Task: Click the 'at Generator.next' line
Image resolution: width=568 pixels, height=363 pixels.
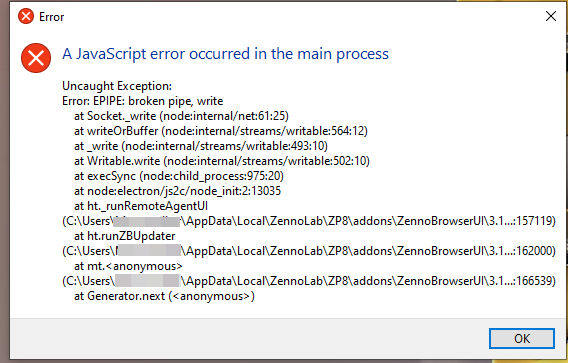Action: click(x=164, y=296)
